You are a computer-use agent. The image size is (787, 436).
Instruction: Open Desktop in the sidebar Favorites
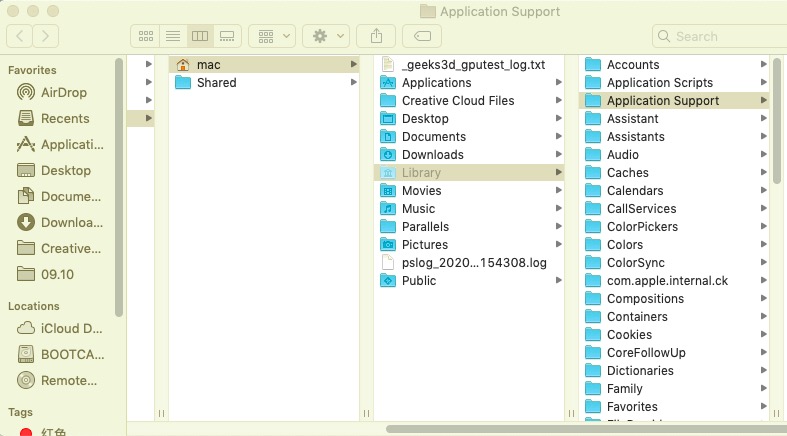[60, 171]
